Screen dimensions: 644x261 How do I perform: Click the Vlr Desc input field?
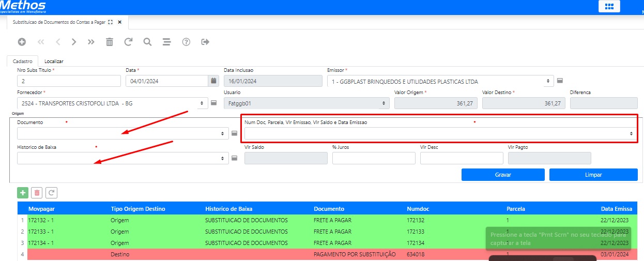[462, 158]
